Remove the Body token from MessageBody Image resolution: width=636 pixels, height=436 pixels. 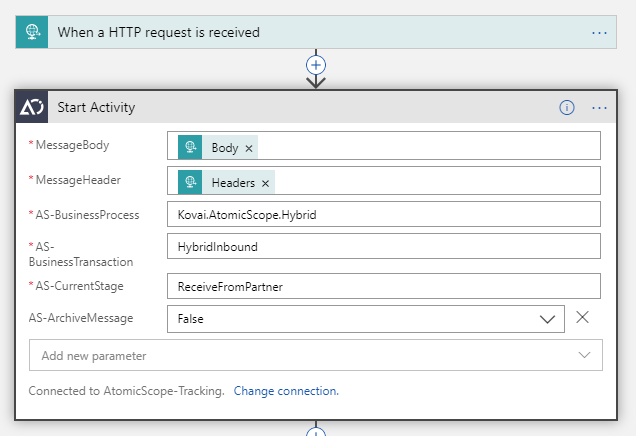(x=249, y=148)
